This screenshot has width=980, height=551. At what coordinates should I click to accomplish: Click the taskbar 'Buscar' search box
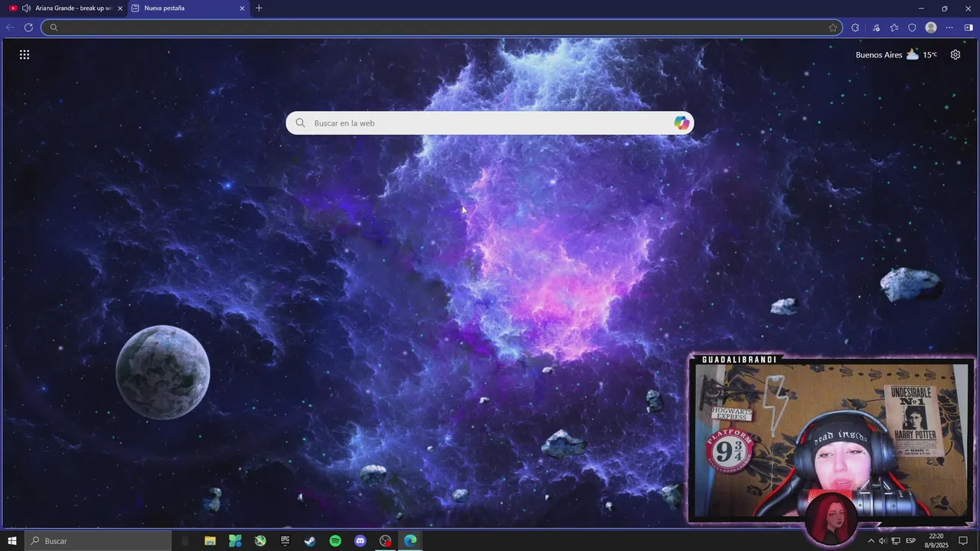pyautogui.click(x=98, y=541)
